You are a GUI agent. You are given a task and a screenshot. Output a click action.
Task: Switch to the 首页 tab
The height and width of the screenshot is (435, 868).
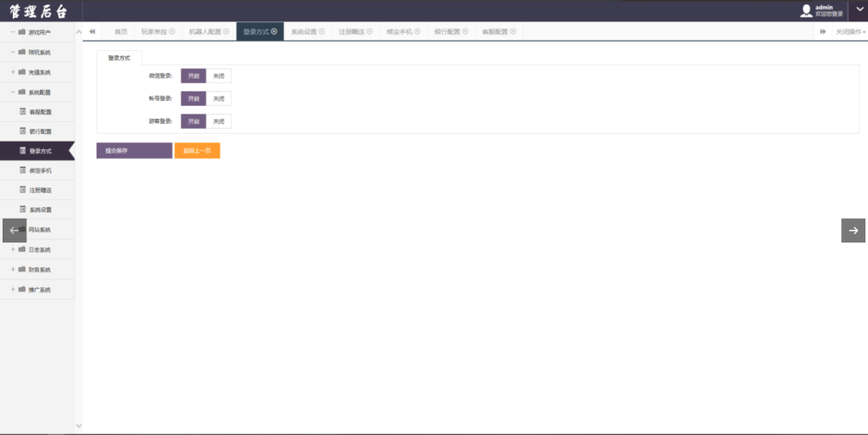tap(121, 31)
